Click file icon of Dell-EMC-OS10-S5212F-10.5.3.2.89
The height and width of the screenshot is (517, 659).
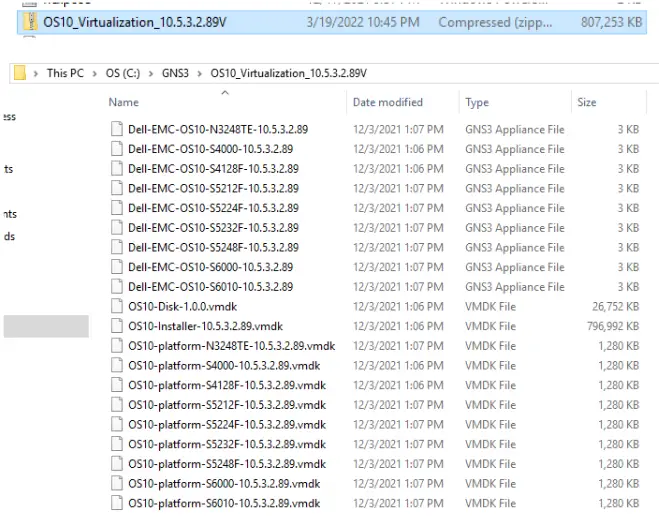pyautogui.click(x=117, y=188)
